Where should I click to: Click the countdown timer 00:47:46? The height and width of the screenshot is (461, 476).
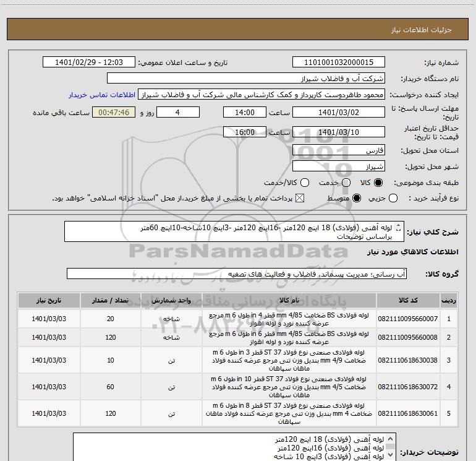(114, 112)
